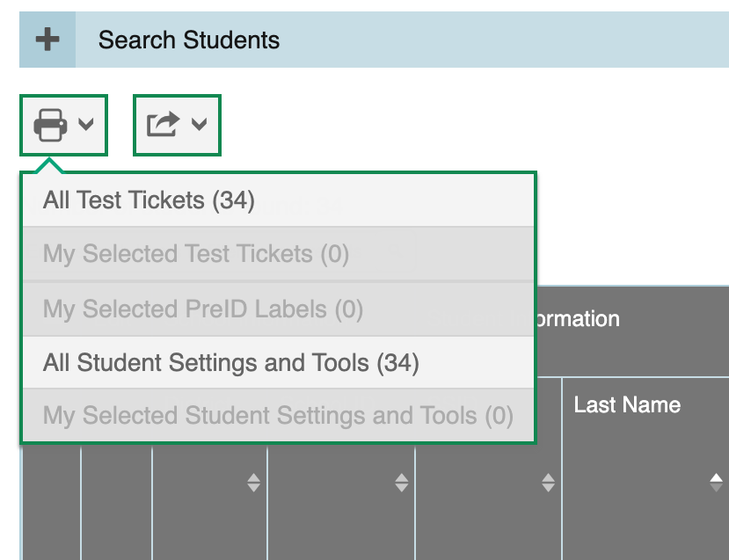729x560 pixels.
Task: Click the printer icon
Action: coord(50,125)
